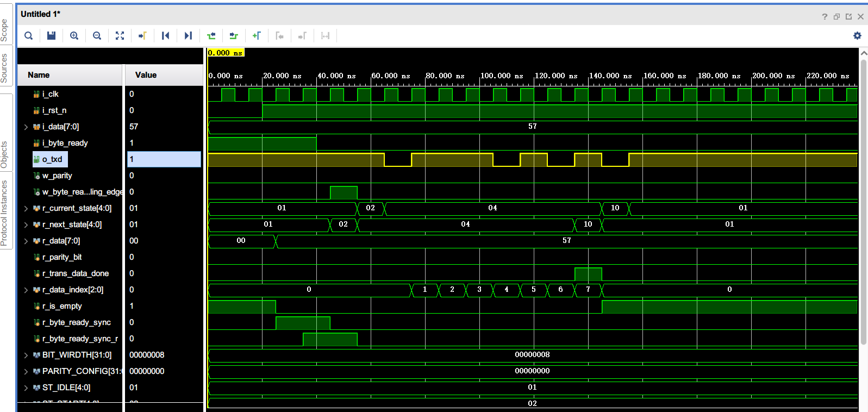Select the o_txd signal row
The image size is (868, 412).
click(52, 159)
